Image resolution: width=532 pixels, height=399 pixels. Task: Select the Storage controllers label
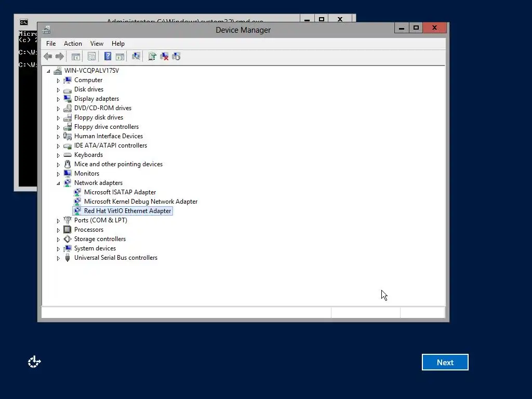point(100,239)
